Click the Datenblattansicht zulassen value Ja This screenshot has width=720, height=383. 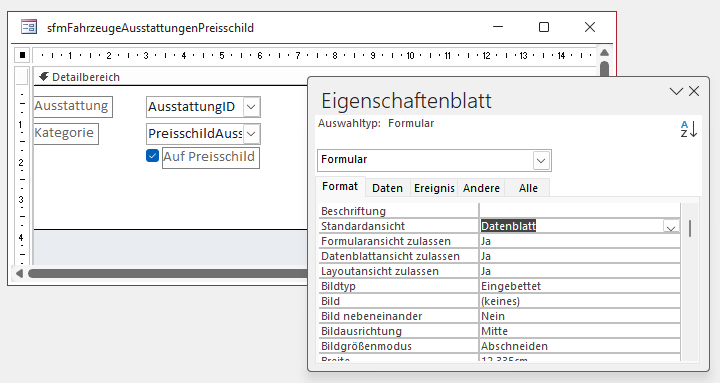tap(579, 256)
